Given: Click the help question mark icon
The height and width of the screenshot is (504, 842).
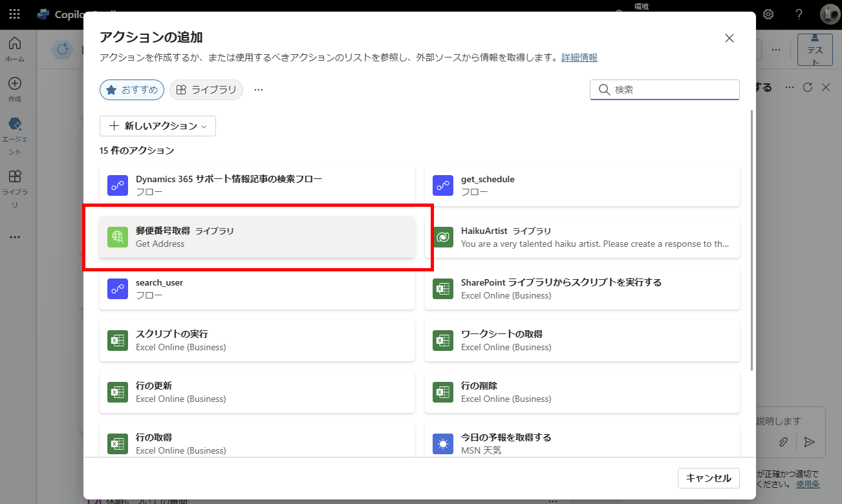Looking at the screenshot, I should coord(799,14).
